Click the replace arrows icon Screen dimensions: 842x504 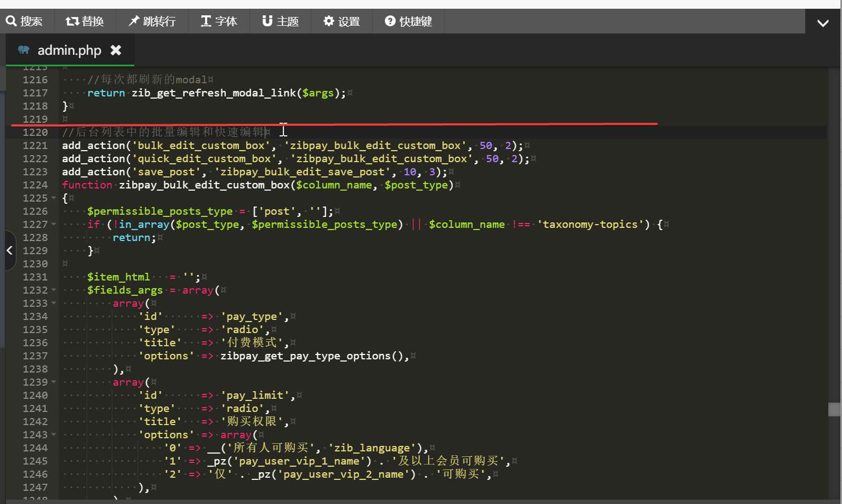click(72, 21)
